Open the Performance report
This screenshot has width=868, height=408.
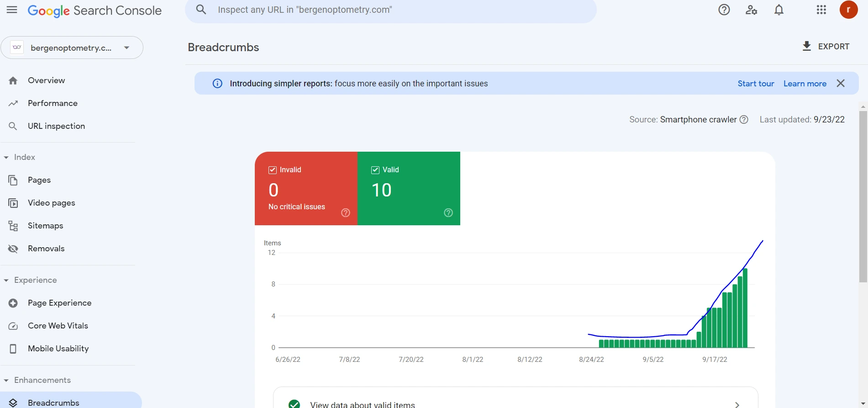53,103
